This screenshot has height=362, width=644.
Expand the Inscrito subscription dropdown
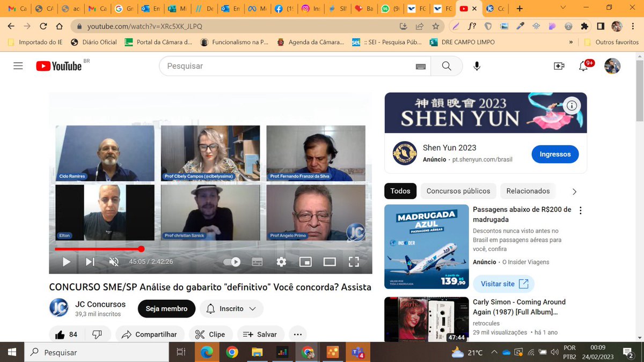232,308
